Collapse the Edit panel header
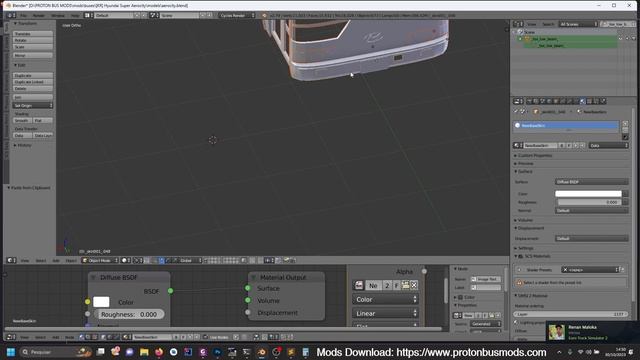This screenshot has height=360, width=640. [x=20, y=65]
